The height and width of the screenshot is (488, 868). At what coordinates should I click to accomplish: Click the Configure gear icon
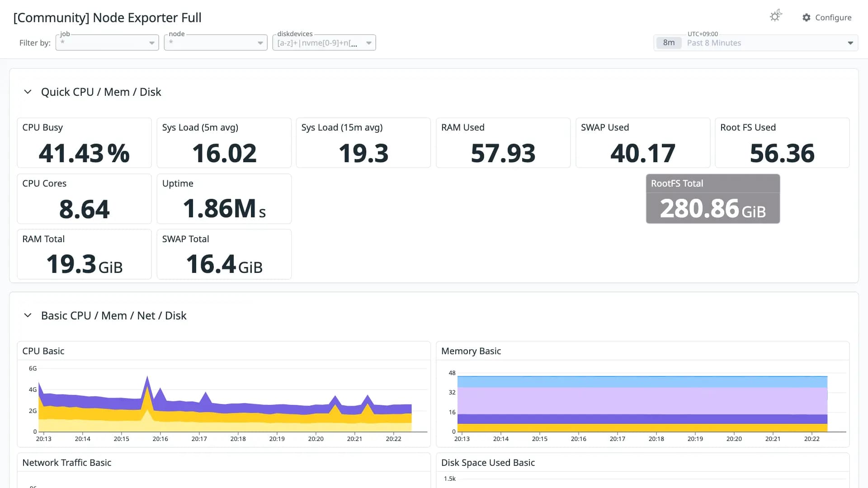tap(807, 18)
